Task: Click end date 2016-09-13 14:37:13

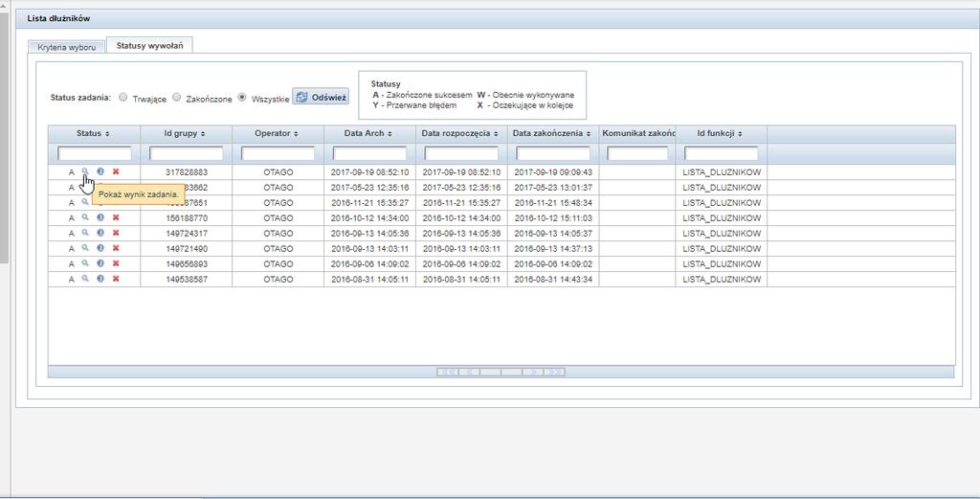Action: click(553, 249)
